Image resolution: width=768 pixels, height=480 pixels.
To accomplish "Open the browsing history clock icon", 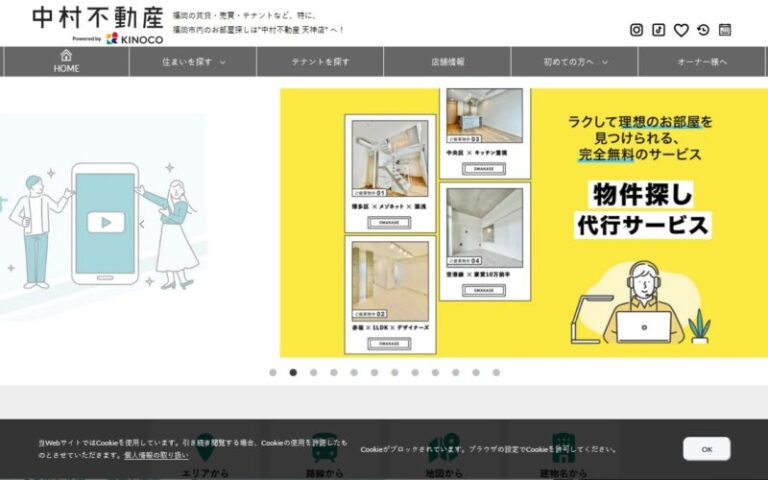I will (703, 30).
